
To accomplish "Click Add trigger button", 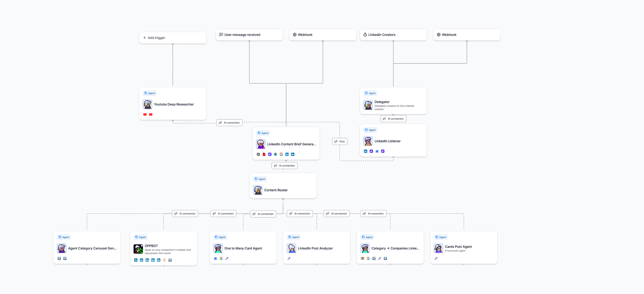I will (x=173, y=38).
